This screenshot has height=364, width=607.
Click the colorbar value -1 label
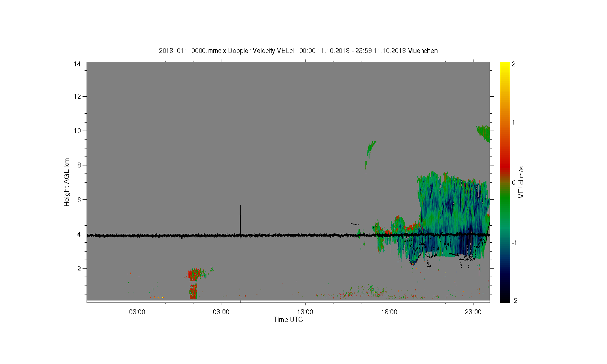click(x=514, y=242)
